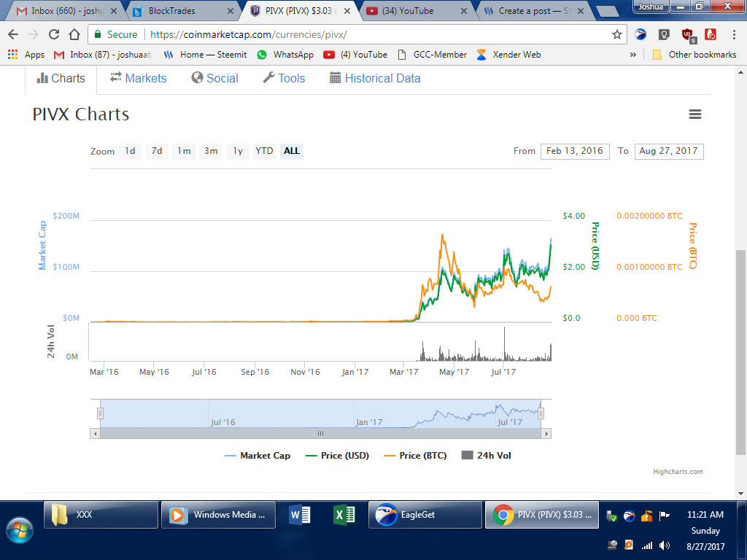The image size is (747, 560).
Task: Open the XXX folder on taskbar
Action: pos(101,515)
